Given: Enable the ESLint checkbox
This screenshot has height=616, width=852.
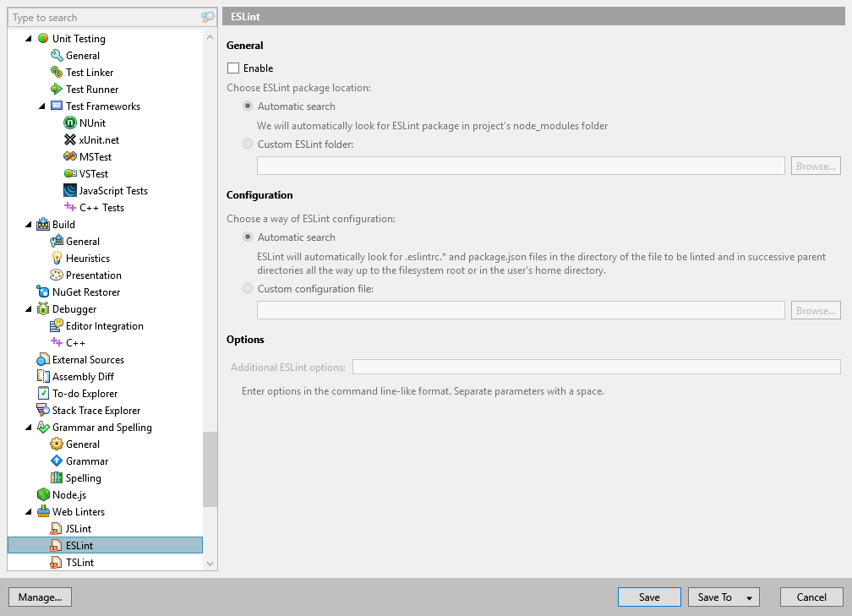Looking at the screenshot, I should (x=232, y=68).
